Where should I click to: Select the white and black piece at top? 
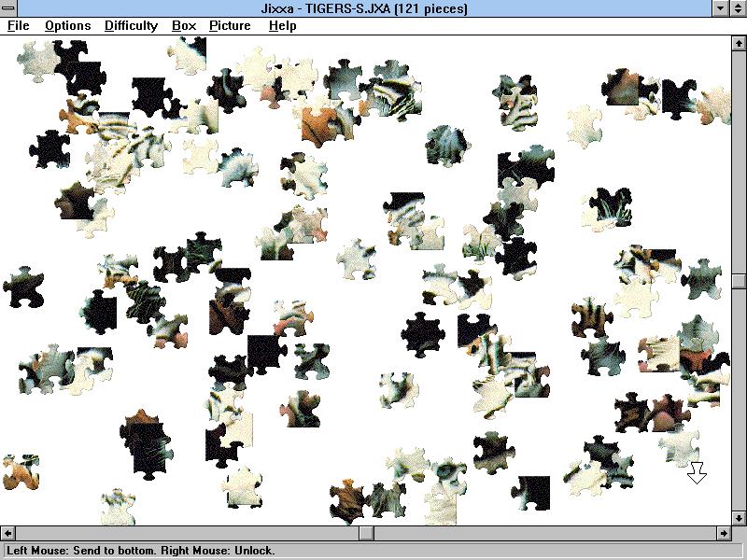pos(190,55)
